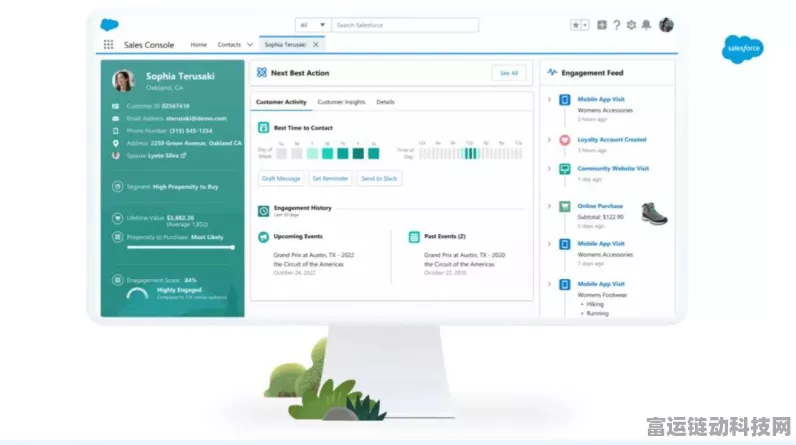Click the Segment icon in profile panel
The height and width of the screenshot is (445, 796).
click(117, 187)
